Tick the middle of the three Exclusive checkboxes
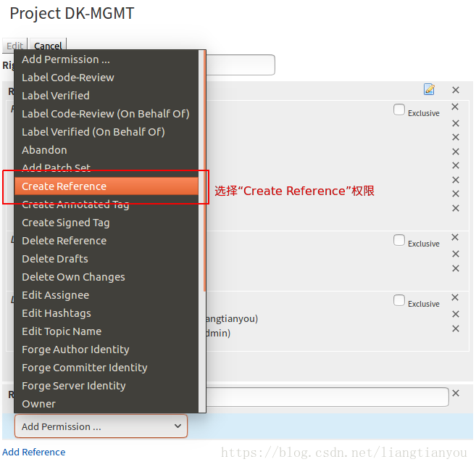Image resolution: width=476 pixels, height=467 pixels. [x=399, y=240]
